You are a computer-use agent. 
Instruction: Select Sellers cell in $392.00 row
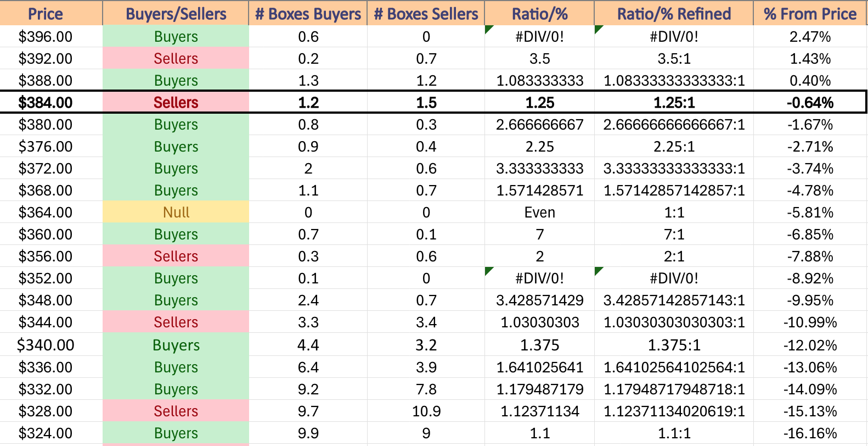click(x=176, y=59)
